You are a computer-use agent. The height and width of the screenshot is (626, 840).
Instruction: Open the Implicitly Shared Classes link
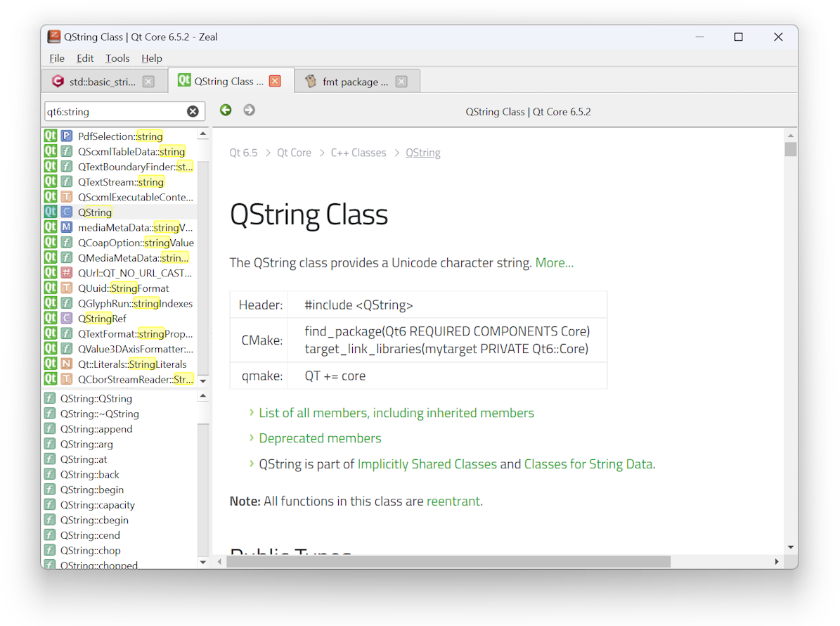pos(427,464)
